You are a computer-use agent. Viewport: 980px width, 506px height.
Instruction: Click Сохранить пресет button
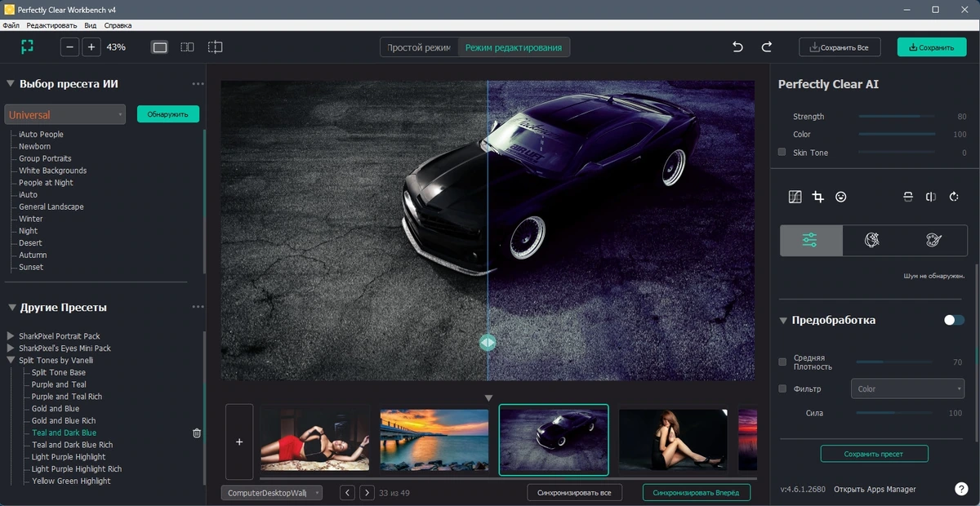pos(875,454)
